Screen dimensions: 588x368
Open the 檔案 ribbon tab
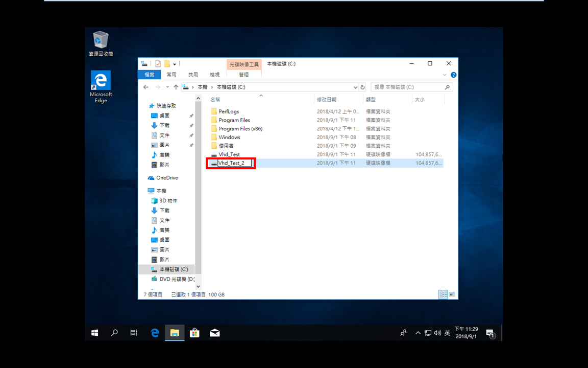[x=149, y=74]
